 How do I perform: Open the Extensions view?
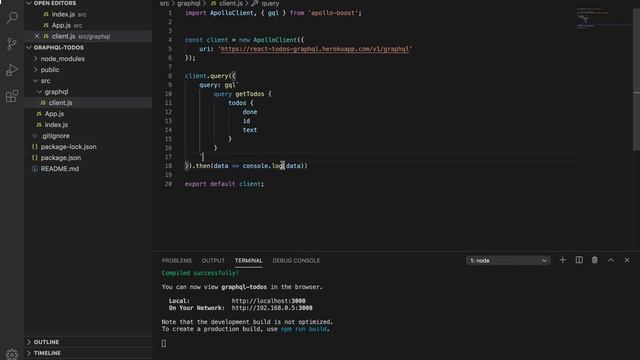click(12, 96)
